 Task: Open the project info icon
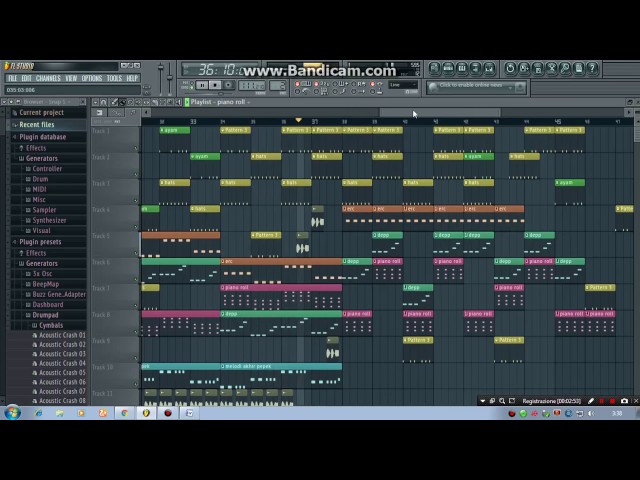click(579, 69)
